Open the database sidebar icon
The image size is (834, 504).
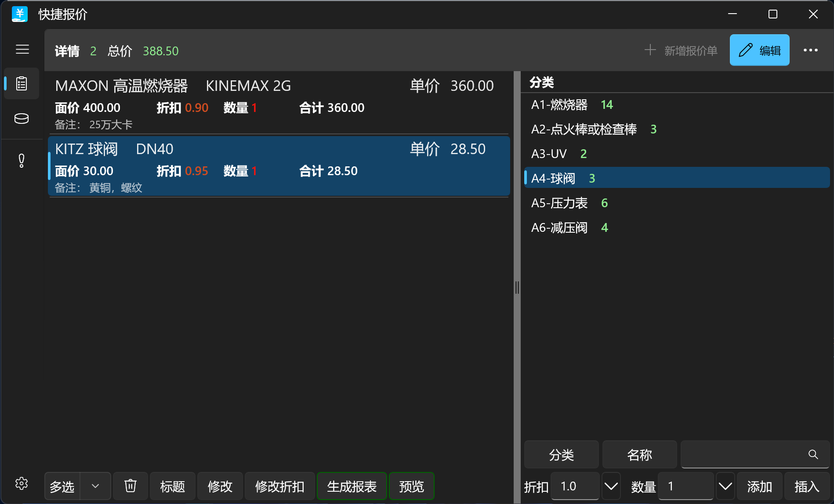click(22, 119)
